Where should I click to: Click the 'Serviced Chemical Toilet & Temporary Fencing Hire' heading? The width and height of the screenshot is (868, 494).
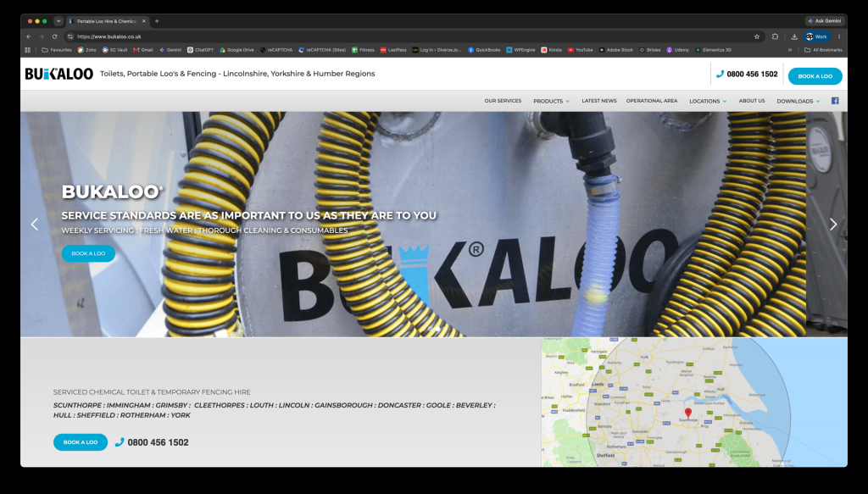(x=152, y=391)
